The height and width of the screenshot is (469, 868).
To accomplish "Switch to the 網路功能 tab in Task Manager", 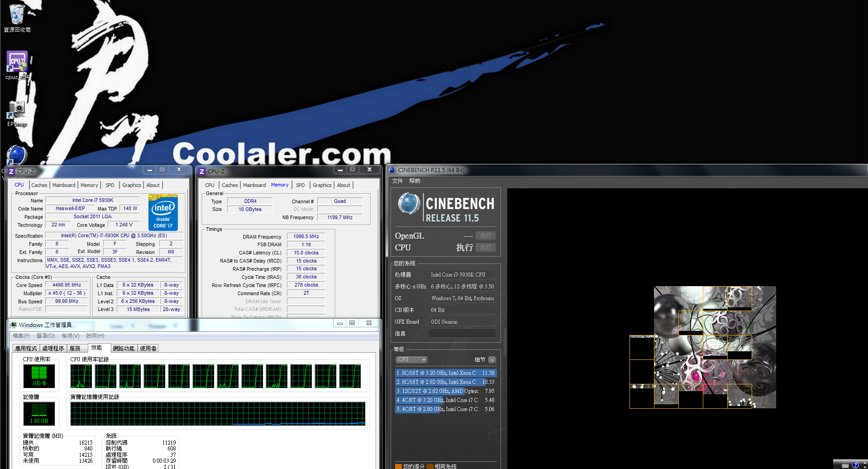I will point(124,349).
